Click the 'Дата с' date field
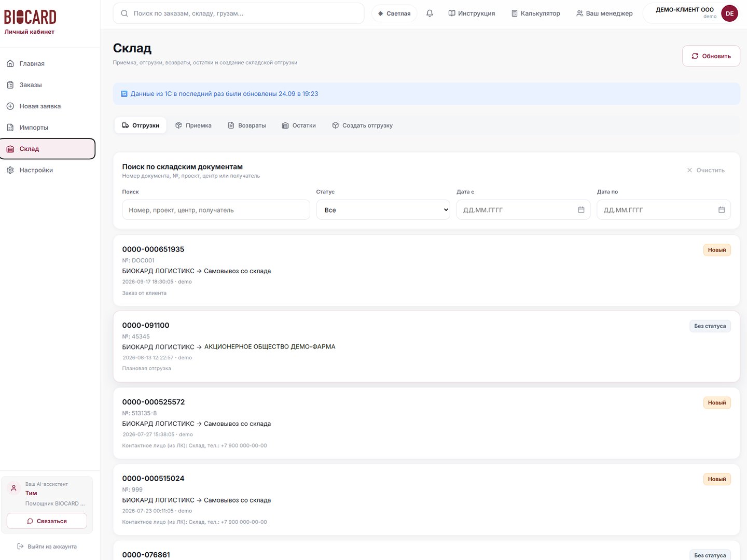 [523, 210]
